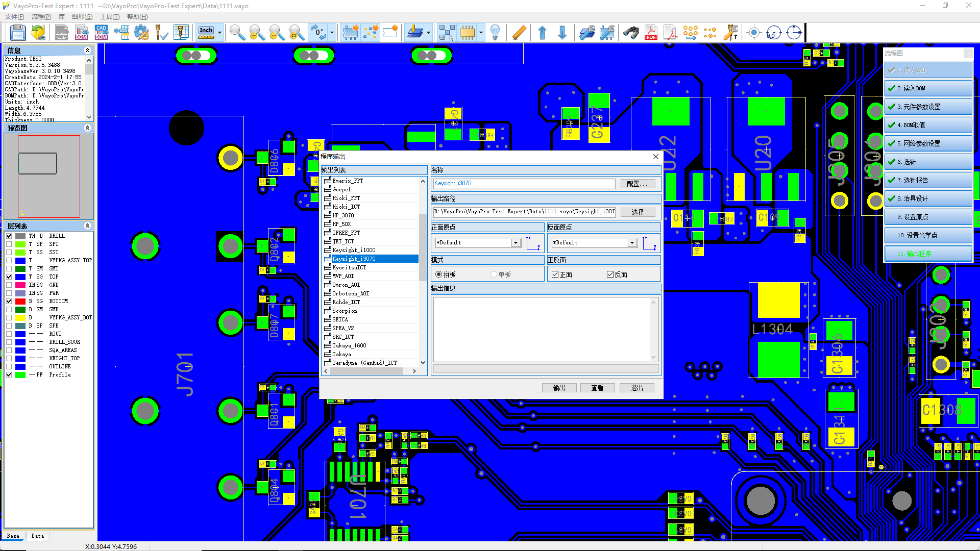Open the 文件(F) menu

click(15, 17)
